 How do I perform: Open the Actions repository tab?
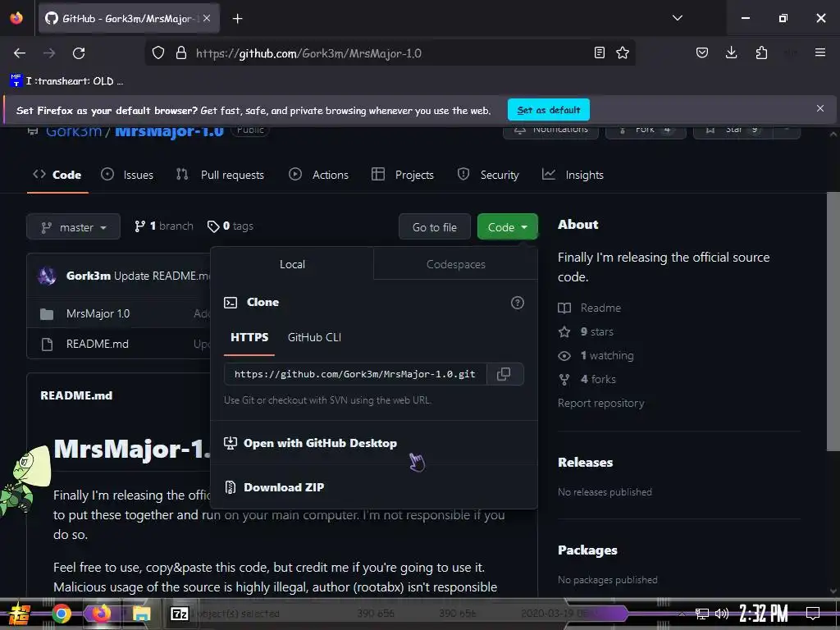319,175
